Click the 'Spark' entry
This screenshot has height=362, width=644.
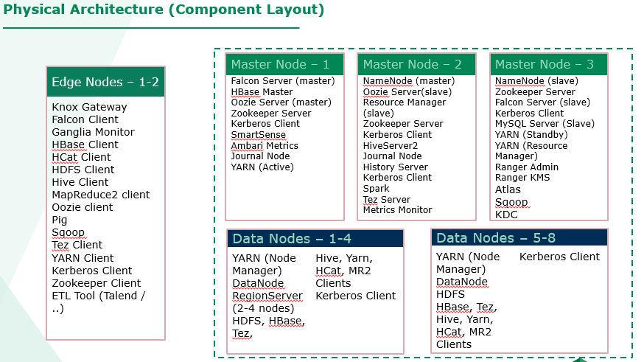[x=377, y=189]
